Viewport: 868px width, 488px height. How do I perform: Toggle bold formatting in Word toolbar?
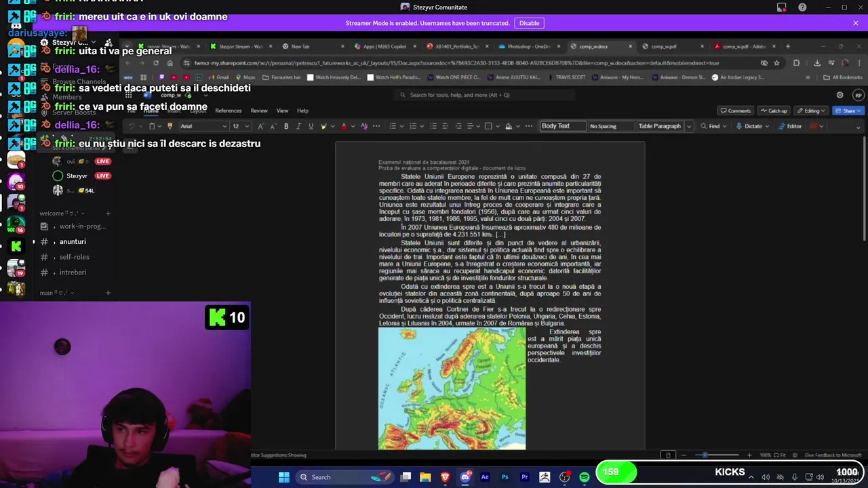click(286, 126)
